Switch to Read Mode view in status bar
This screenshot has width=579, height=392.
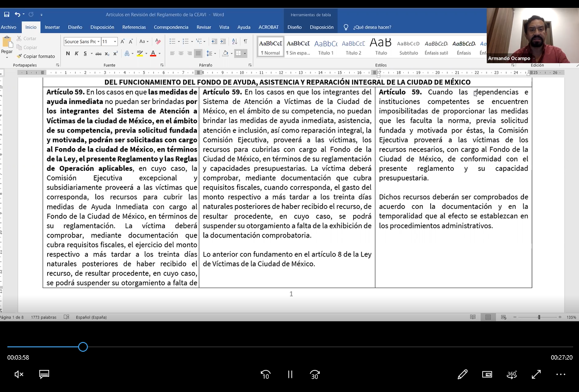point(472,317)
